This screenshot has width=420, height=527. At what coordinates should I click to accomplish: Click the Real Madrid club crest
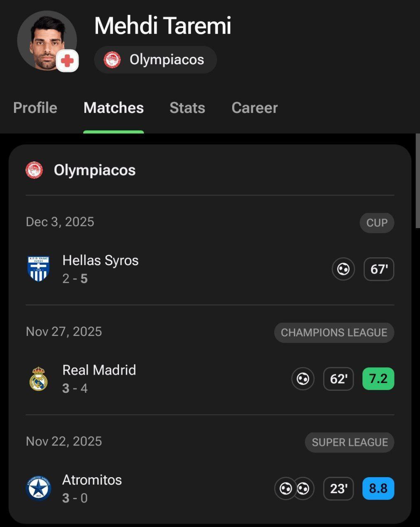(x=38, y=379)
